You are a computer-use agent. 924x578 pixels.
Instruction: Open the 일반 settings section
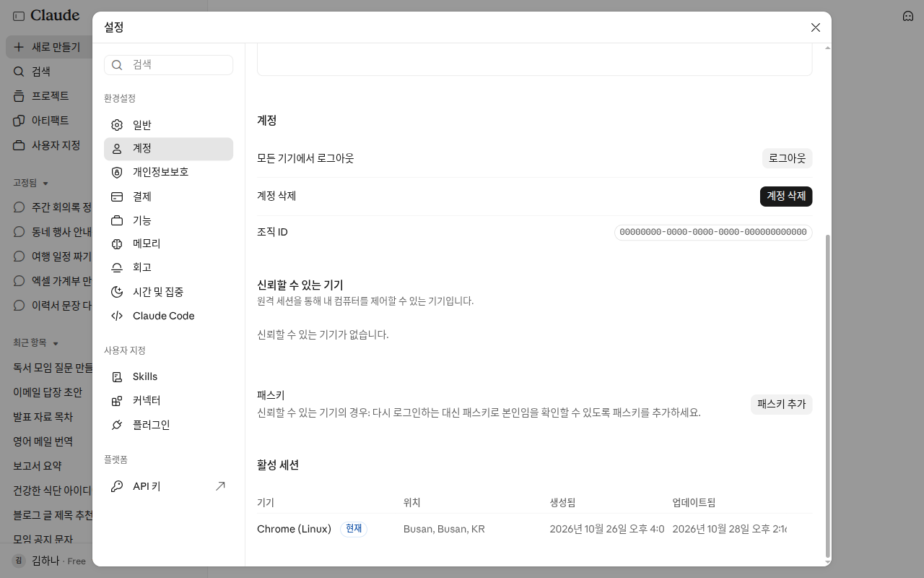168,125
